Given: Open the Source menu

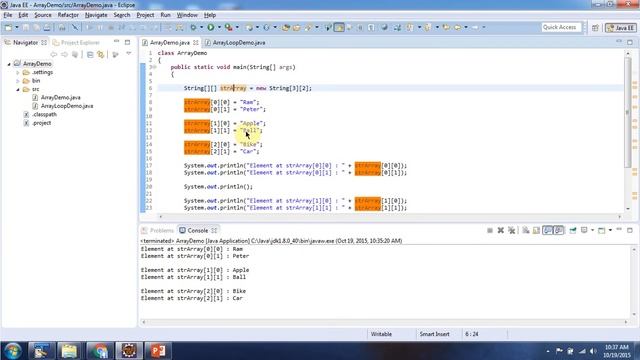Looking at the screenshot, I should coord(43,15).
